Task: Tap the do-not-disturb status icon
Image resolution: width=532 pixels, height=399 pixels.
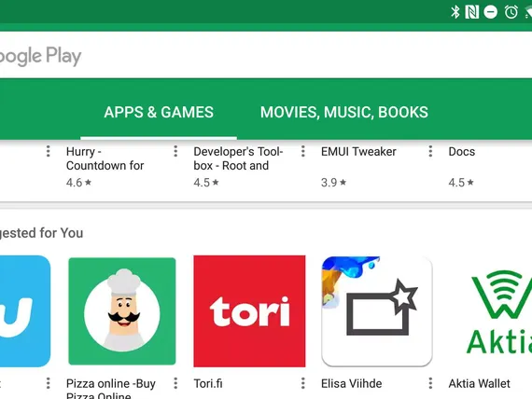Action: click(x=491, y=12)
